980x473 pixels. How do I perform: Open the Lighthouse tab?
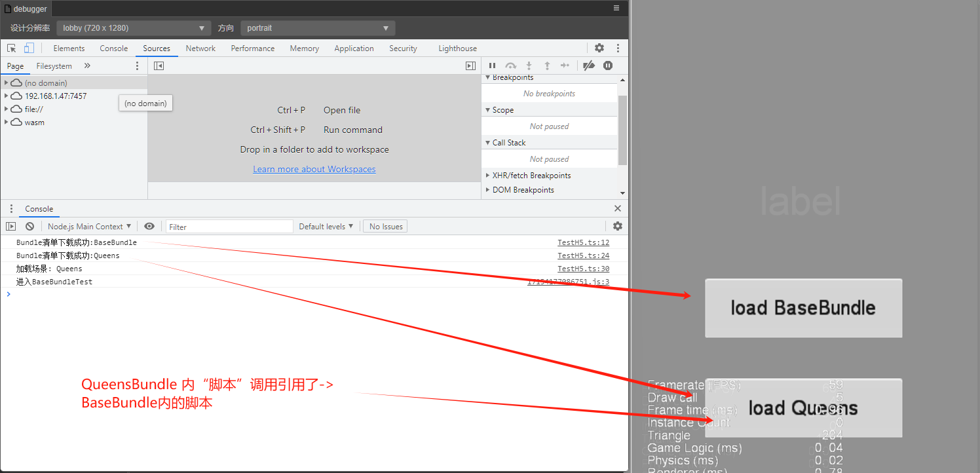(x=457, y=48)
